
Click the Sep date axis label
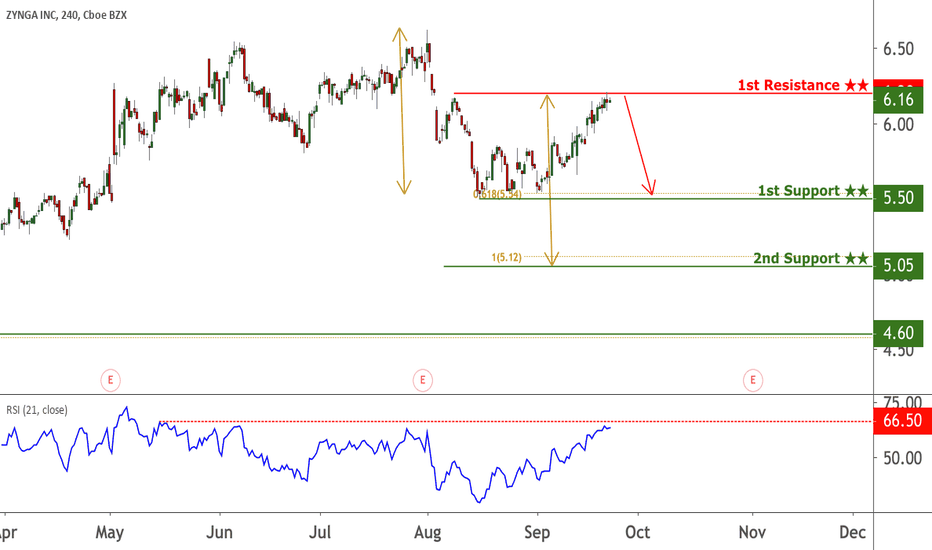[x=537, y=532]
